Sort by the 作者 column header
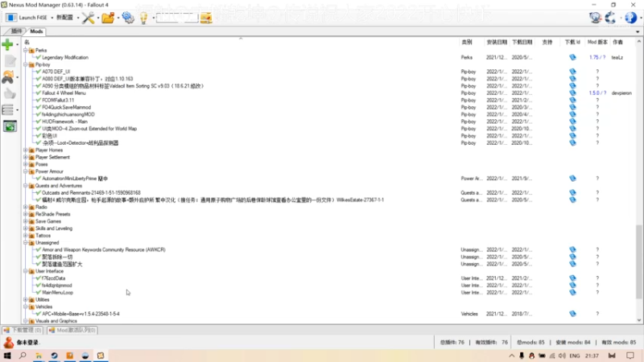Image resolution: width=644 pixels, height=362 pixels. (x=617, y=42)
